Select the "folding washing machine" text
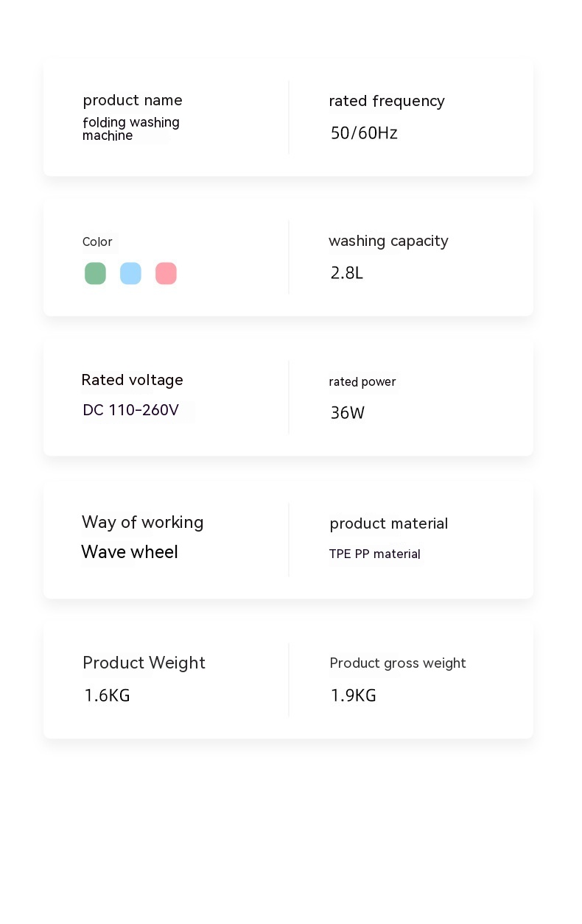 pyautogui.click(x=130, y=129)
